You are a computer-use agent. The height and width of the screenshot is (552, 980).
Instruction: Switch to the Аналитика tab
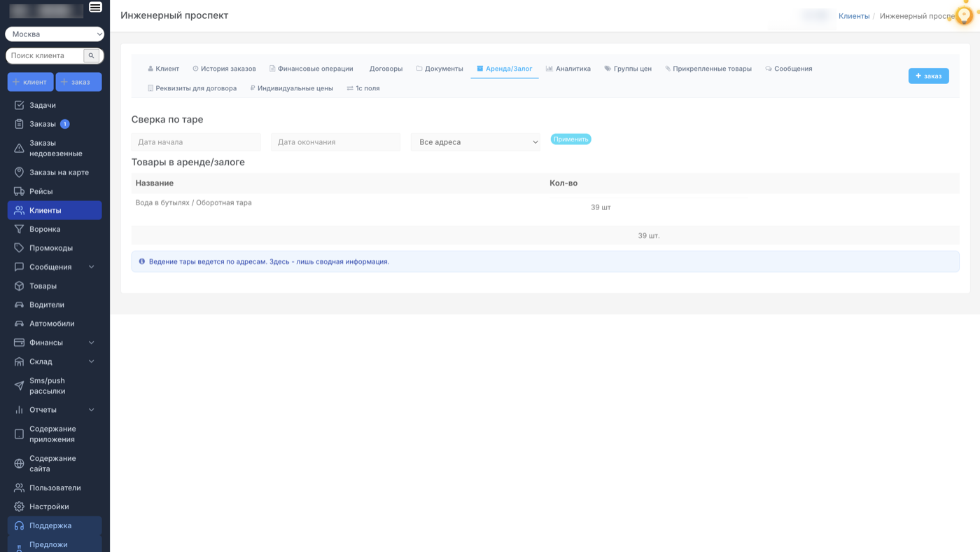(568, 69)
